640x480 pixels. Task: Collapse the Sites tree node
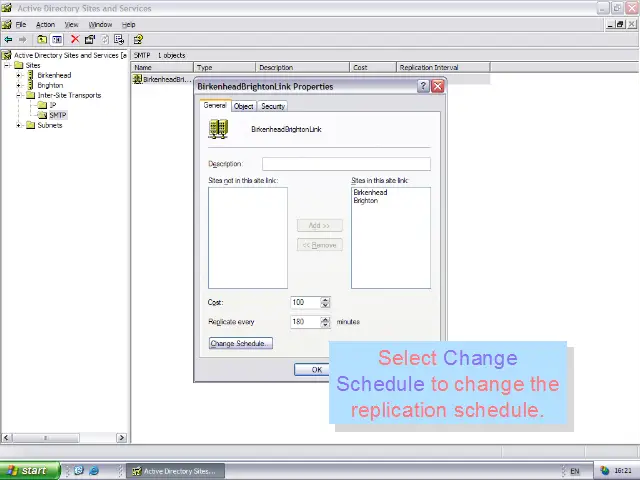pyautogui.click(x=7, y=65)
